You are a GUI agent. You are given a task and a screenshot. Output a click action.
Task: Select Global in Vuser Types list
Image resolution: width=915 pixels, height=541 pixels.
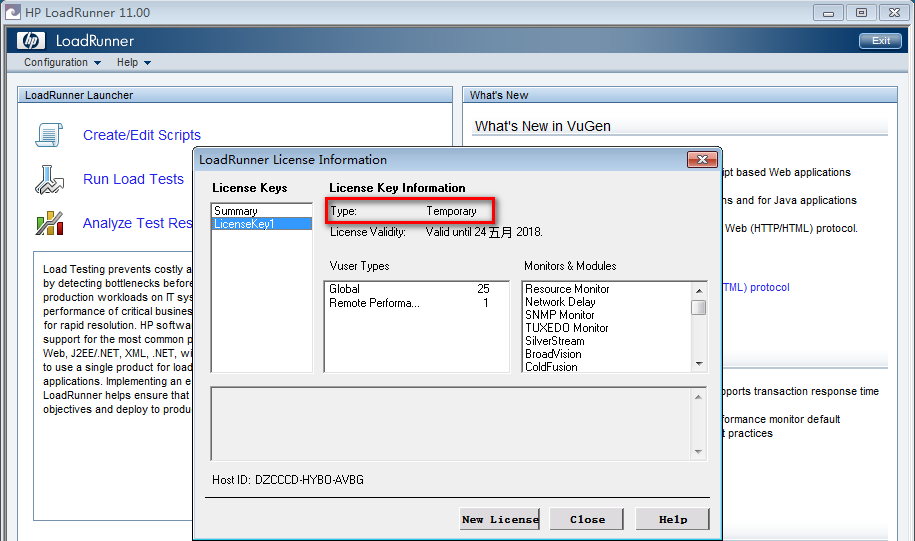click(x=344, y=289)
